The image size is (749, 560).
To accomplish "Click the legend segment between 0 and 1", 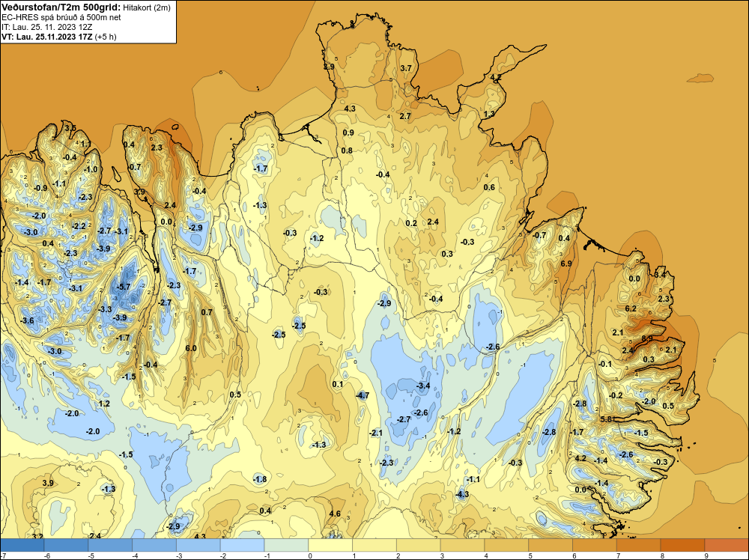I will click(x=330, y=545).
